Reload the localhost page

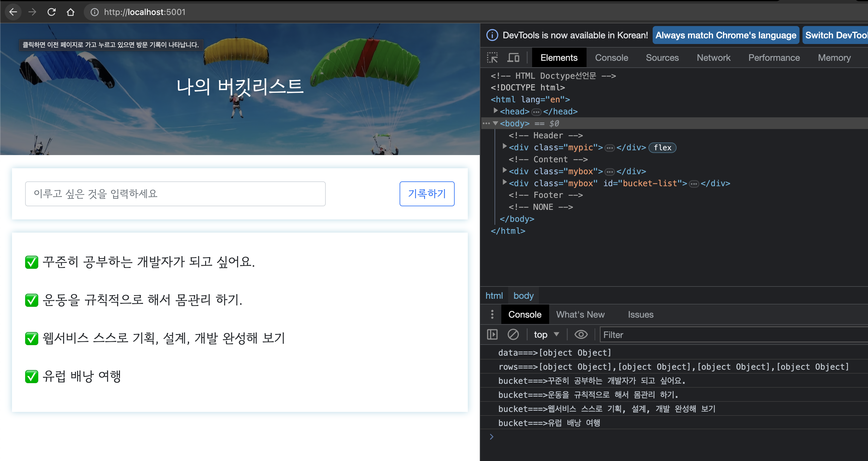[51, 12]
